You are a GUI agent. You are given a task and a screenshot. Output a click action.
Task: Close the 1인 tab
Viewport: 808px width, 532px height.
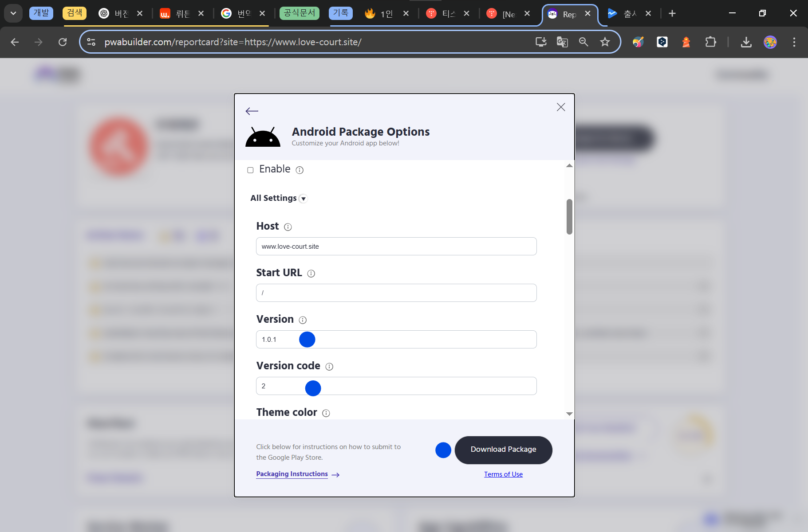pyautogui.click(x=406, y=14)
